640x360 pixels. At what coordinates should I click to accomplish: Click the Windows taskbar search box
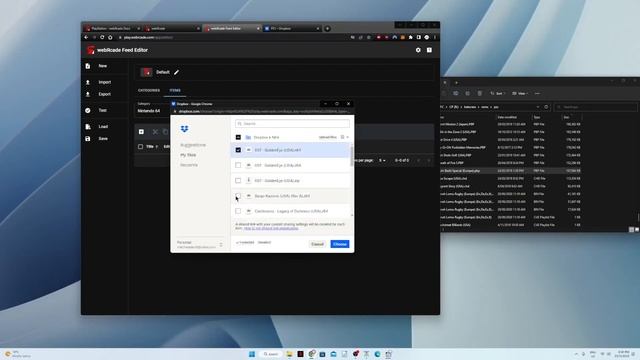[271, 354]
